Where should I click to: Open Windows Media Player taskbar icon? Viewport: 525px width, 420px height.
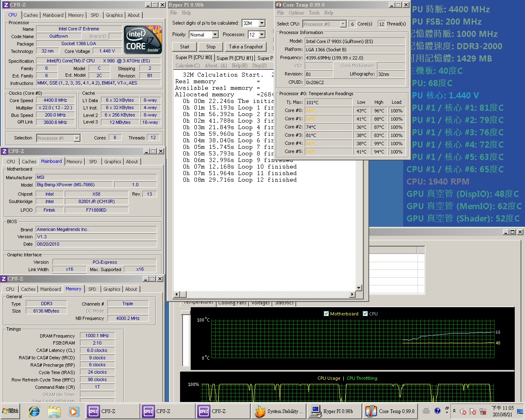[74, 411]
